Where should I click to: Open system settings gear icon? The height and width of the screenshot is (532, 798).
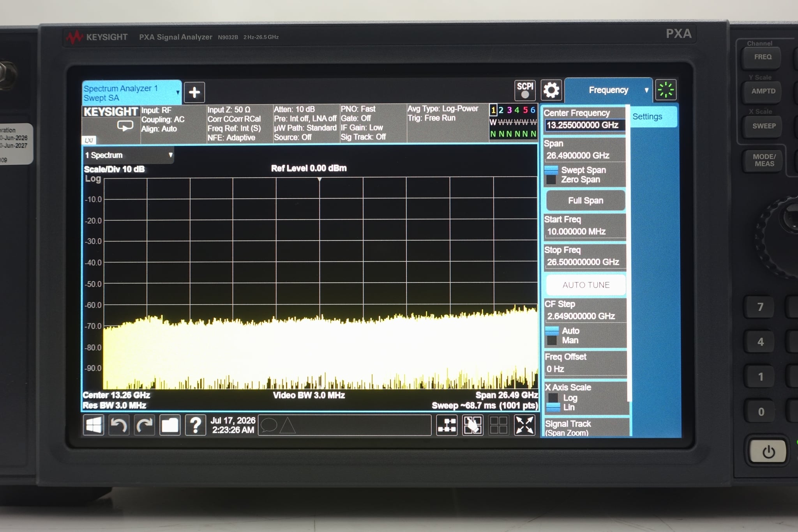[x=551, y=90]
